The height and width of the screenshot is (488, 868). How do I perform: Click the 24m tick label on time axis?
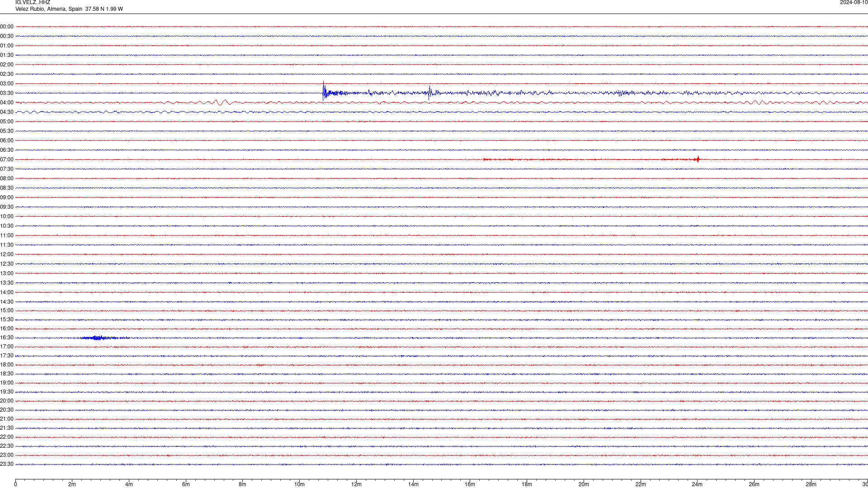pos(697,484)
